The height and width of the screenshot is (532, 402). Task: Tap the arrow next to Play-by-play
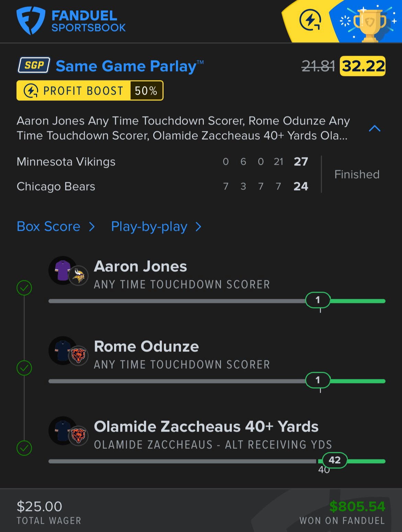coord(198,227)
